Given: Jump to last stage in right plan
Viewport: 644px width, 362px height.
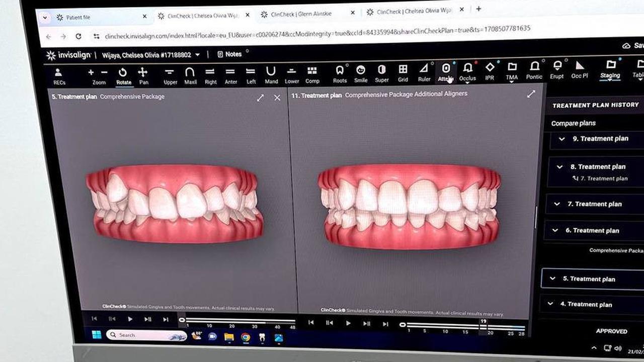Looking at the screenshot, I should pos(385,324).
